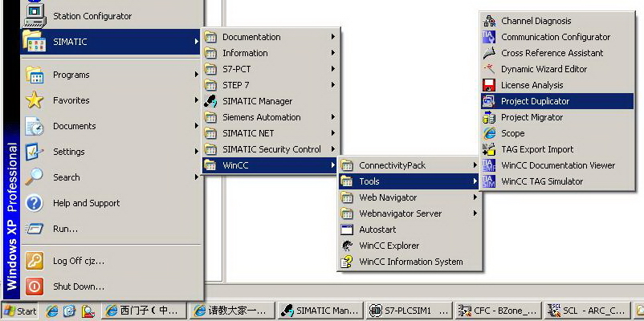Click the Dynamic Wizard Editor icon
Image resolution: width=644 pixels, height=321 pixels.
tap(488, 69)
